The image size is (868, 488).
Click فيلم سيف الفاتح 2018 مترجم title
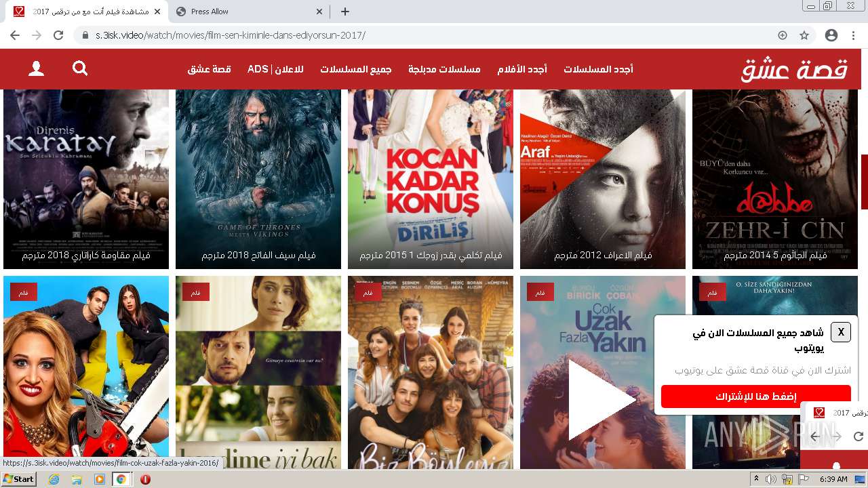point(258,256)
